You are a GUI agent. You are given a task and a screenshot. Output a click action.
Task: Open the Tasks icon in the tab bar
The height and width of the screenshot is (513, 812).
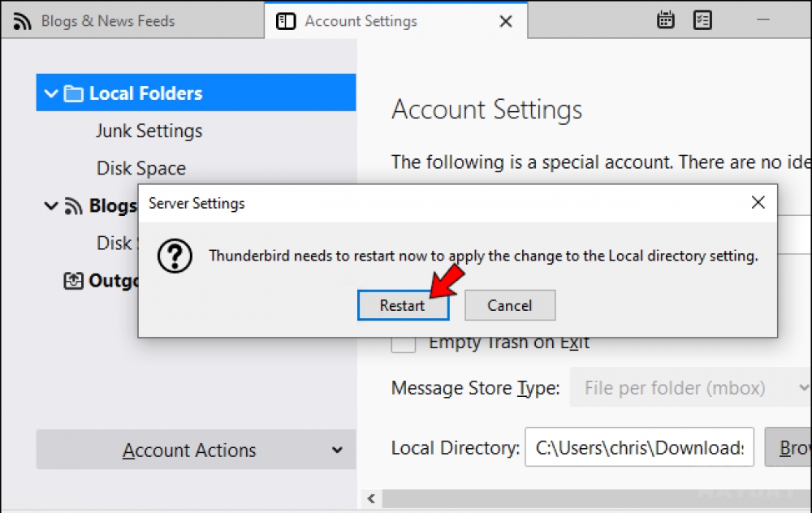pos(702,20)
